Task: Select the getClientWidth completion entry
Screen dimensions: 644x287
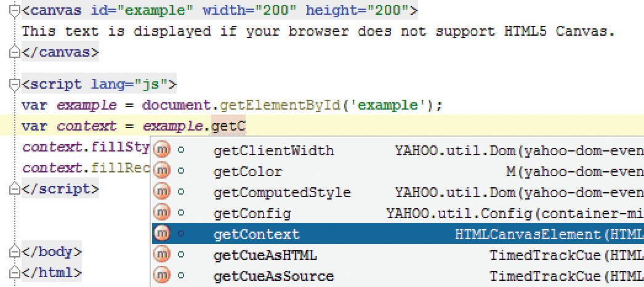Action: coord(273,151)
